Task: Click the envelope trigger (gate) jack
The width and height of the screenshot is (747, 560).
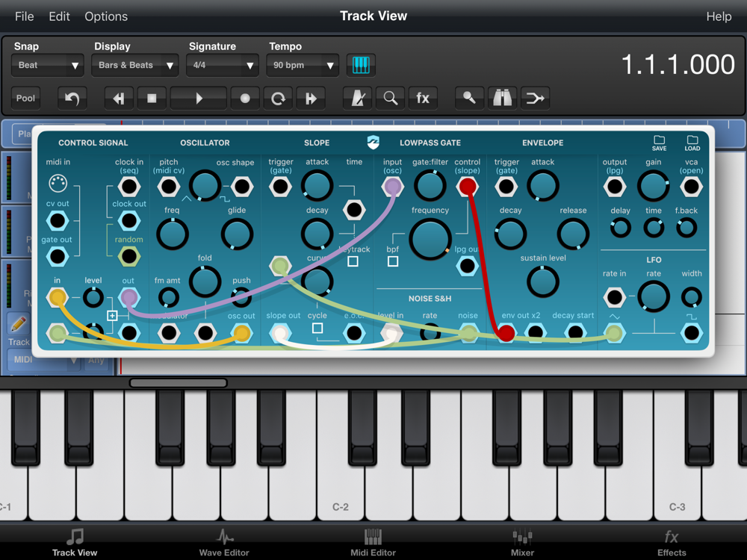Action: tap(506, 186)
